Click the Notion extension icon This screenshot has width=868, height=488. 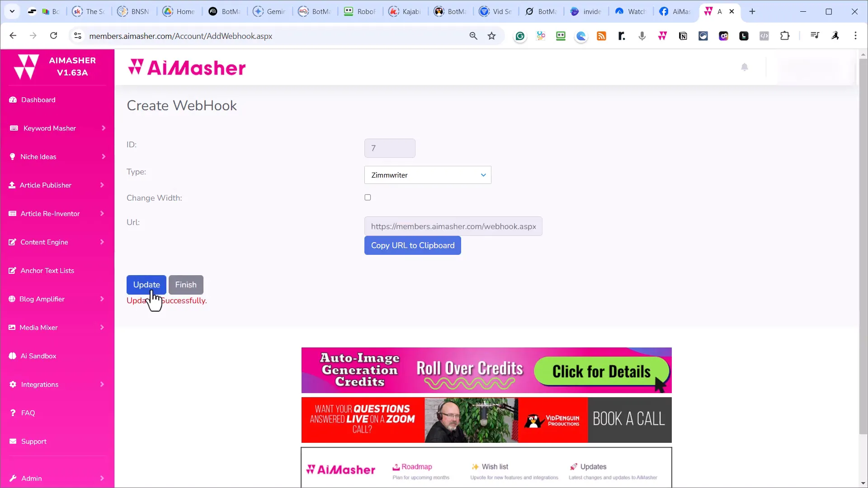coord(683,36)
